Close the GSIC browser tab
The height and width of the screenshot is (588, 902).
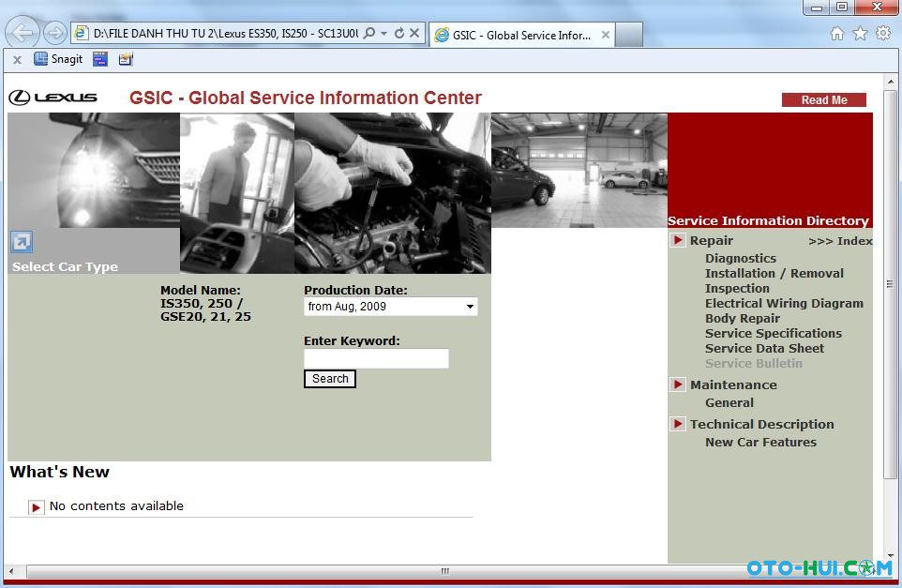pyautogui.click(x=605, y=35)
